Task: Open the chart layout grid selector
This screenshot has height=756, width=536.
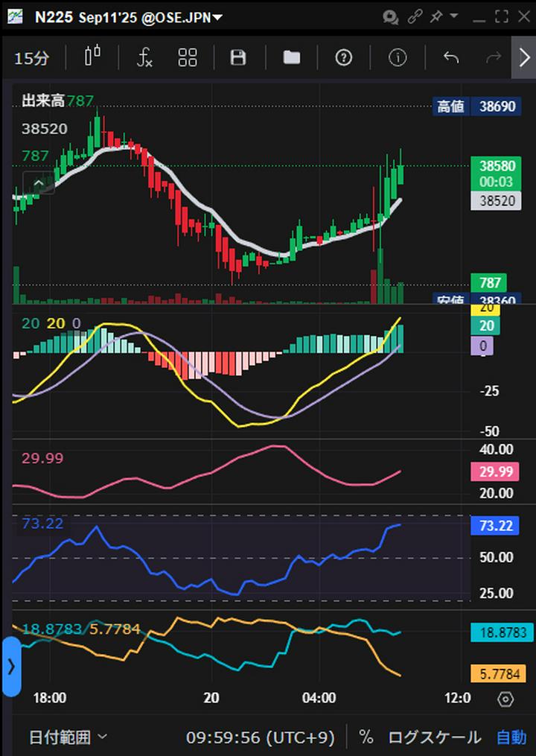Action: (x=188, y=57)
